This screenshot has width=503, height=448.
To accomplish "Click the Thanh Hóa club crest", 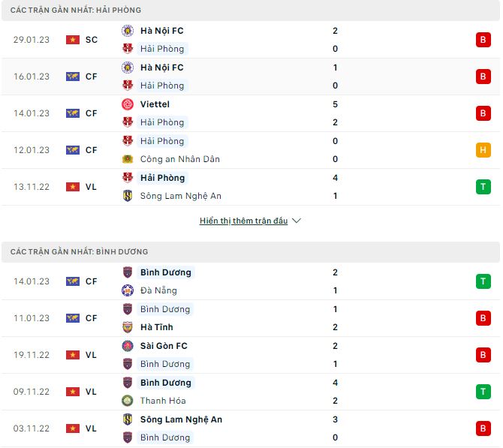I will pos(128,401).
